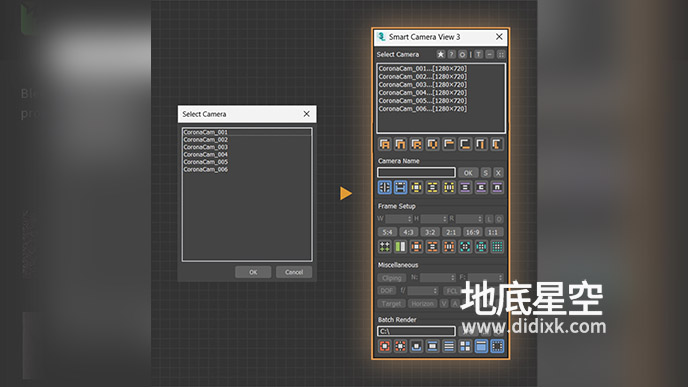This screenshot has width=688, height=387.
Task: Select CoronaCam_003...[1280×720] in Smart Camera View
Action: (441, 85)
